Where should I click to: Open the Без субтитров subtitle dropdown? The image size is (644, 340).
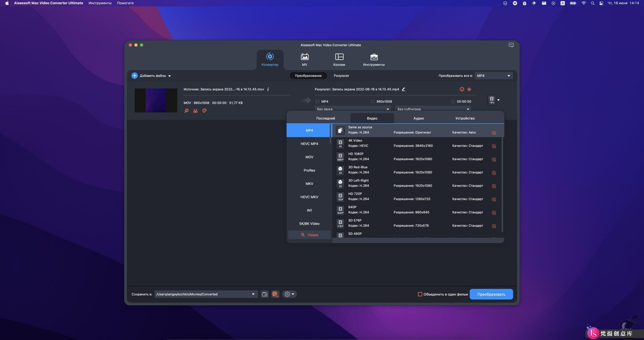[433, 109]
